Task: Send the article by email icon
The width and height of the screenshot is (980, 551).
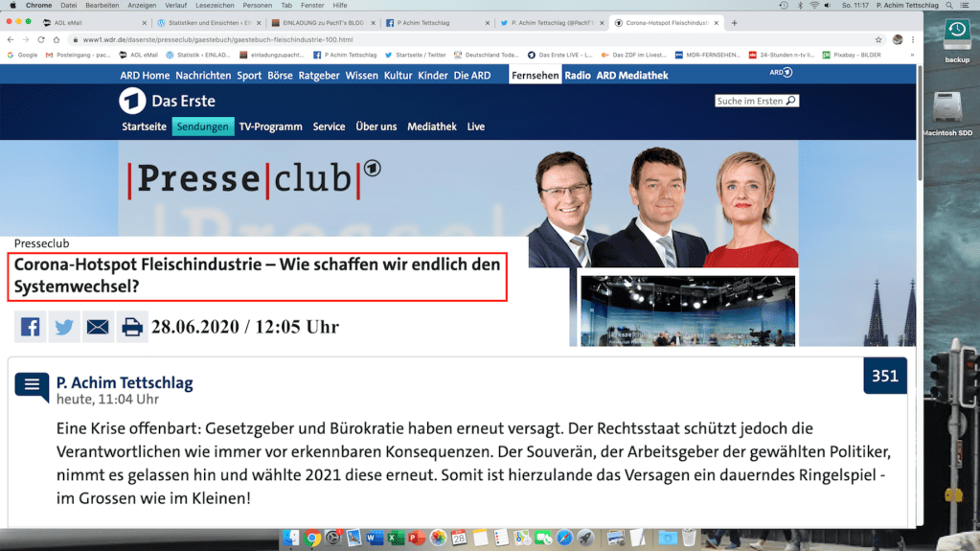Action: tap(98, 327)
